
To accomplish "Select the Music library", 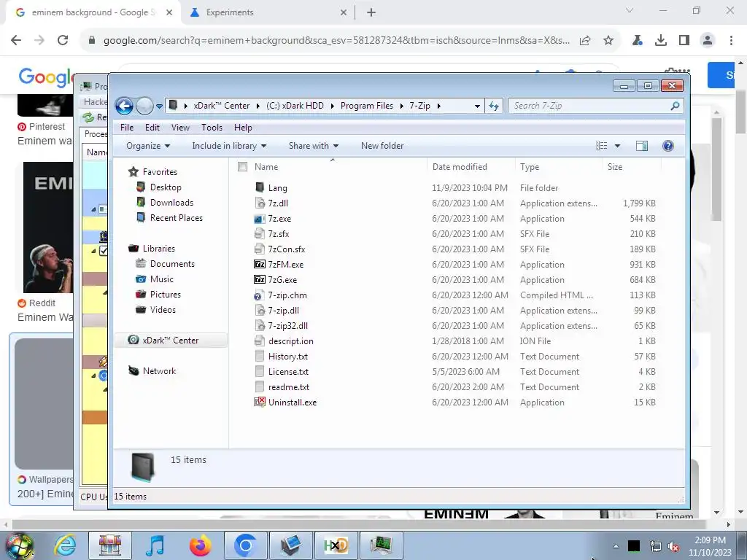I will [161, 279].
